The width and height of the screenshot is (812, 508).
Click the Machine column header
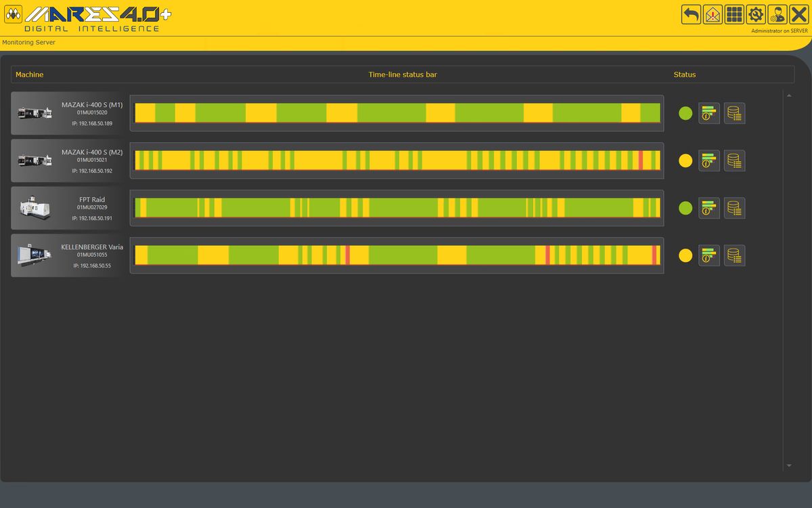29,75
